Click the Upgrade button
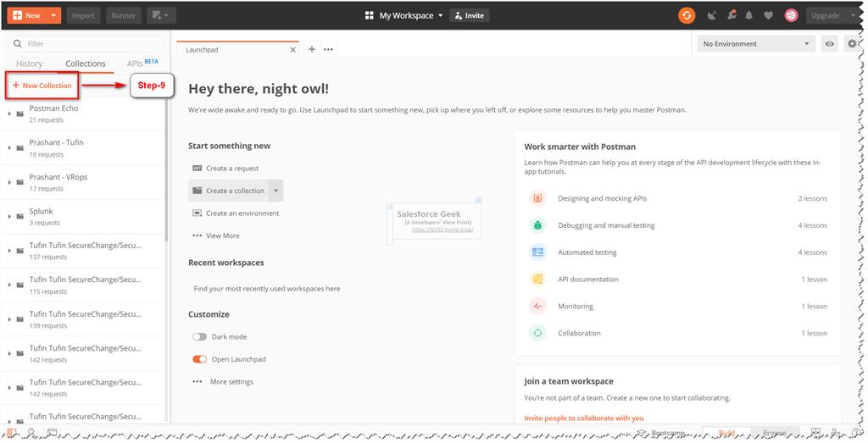Image resolution: width=868 pixels, height=443 pixels. [826, 15]
